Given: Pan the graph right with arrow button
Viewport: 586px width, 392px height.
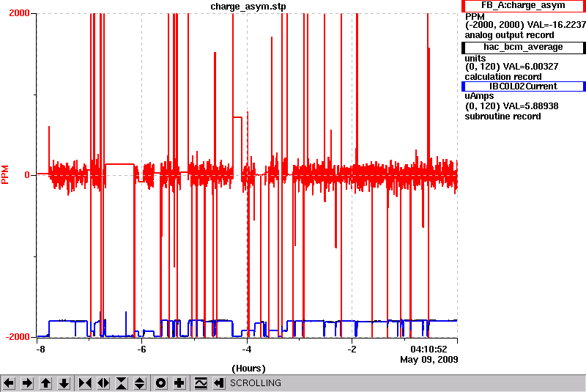Looking at the screenshot, I should pos(27,383).
